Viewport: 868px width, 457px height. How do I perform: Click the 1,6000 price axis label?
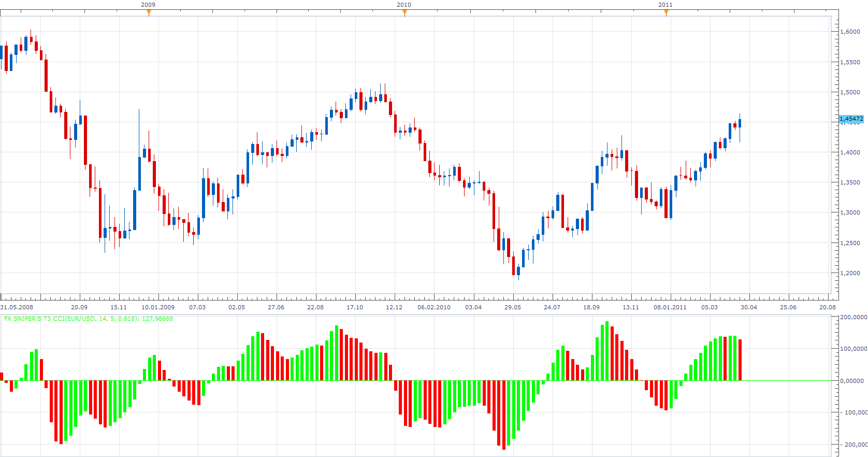850,32
